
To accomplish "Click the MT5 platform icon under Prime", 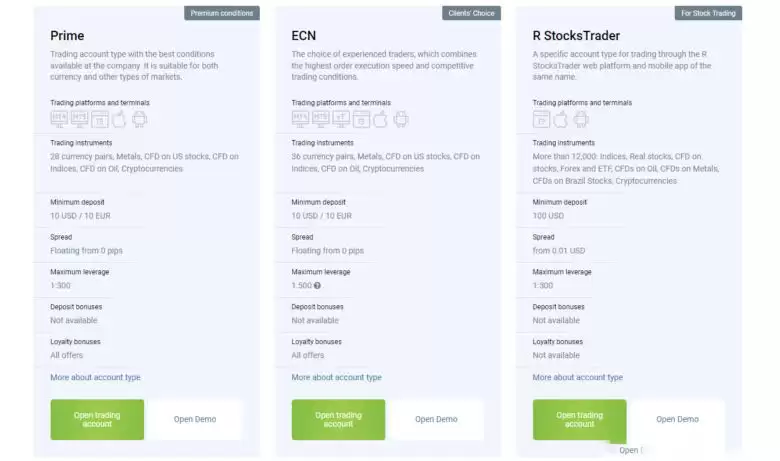I will (x=79, y=119).
